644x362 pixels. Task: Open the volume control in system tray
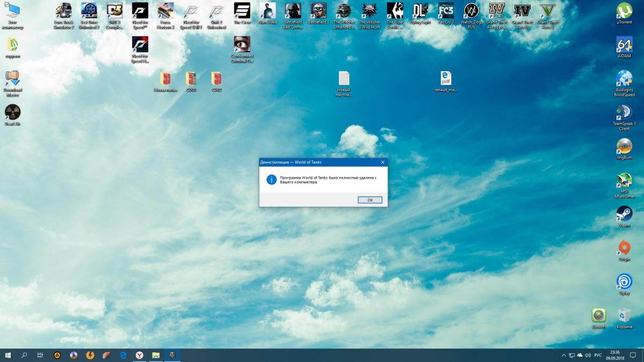click(x=588, y=355)
